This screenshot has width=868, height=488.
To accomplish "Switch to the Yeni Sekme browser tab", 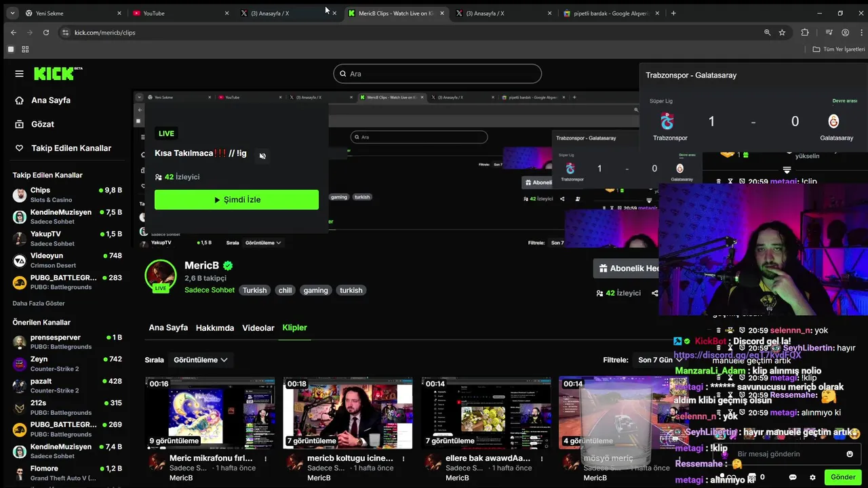I will click(73, 13).
